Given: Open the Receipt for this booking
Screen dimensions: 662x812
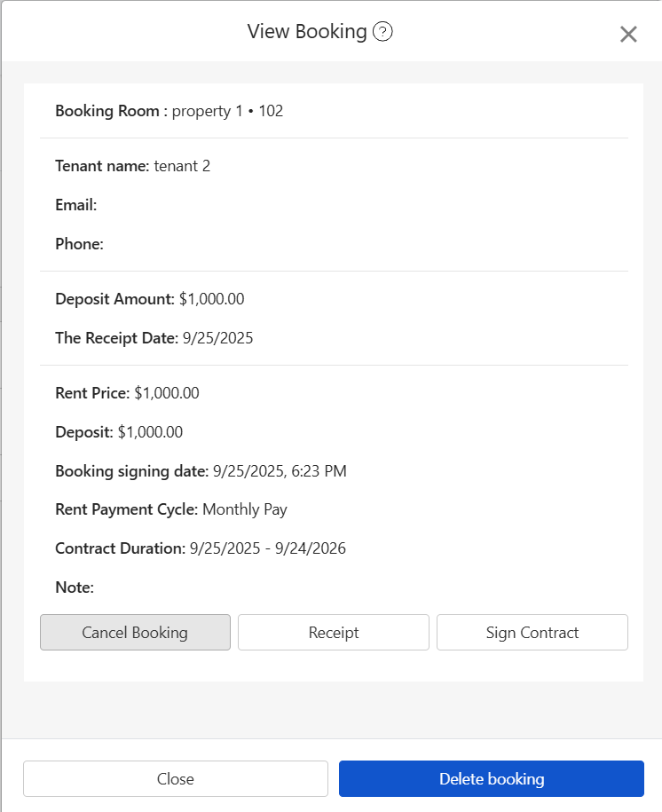Looking at the screenshot, I should pyautogui.click(x=334, y=633).
